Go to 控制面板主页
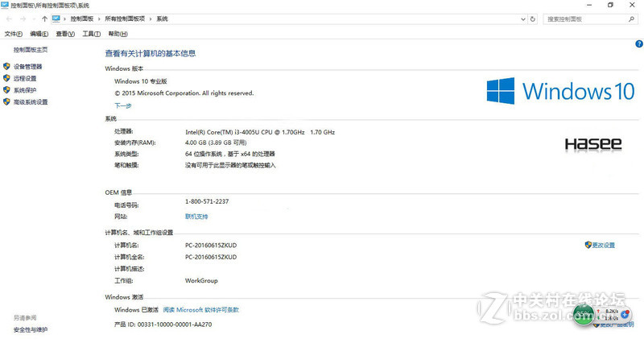644x343 pixels. (x=31, y=50)
